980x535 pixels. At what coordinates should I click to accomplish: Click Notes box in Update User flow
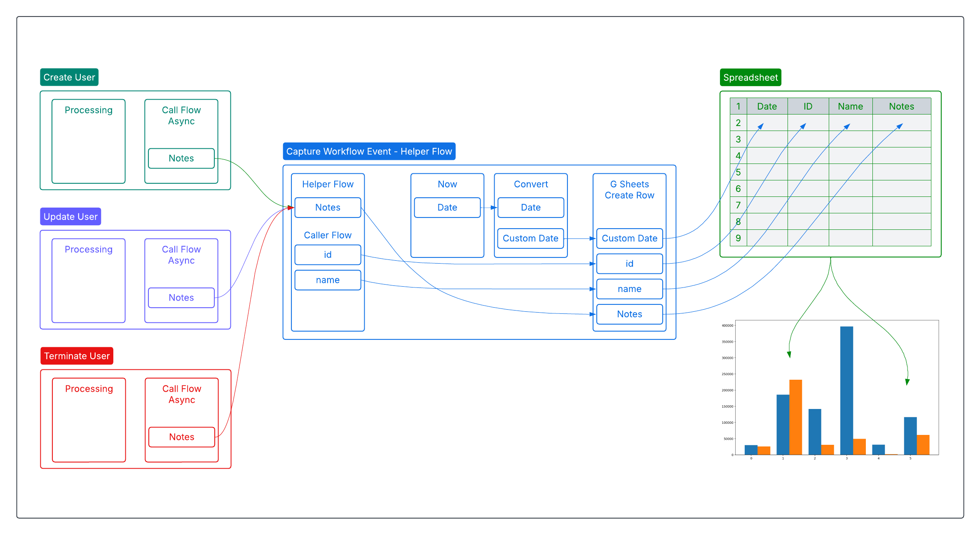click(x=181, y=298)
